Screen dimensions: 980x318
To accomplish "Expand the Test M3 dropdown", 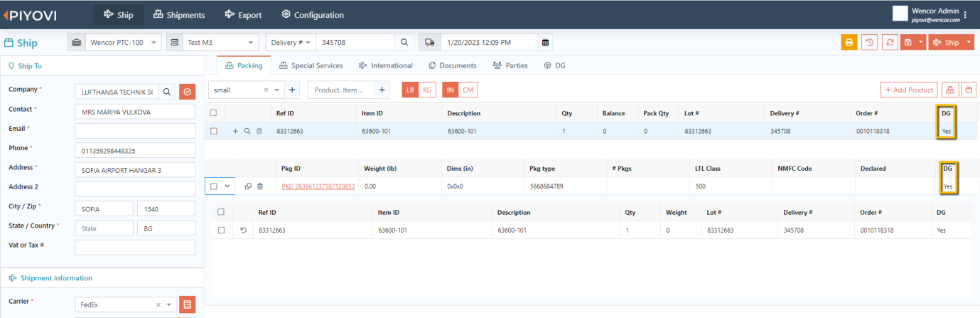I will point(252,43).
